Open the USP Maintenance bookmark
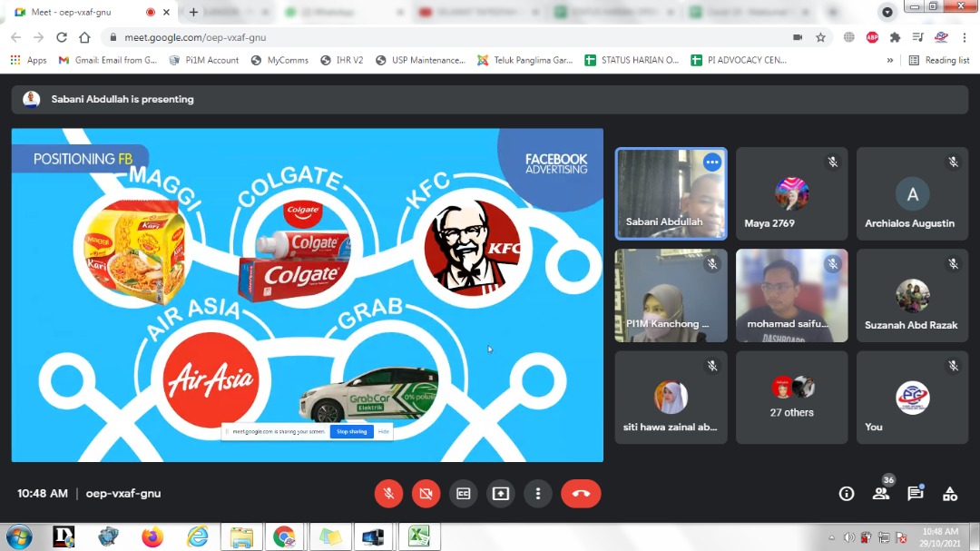This screenshot has height=551, width=980. pos(421,60)
